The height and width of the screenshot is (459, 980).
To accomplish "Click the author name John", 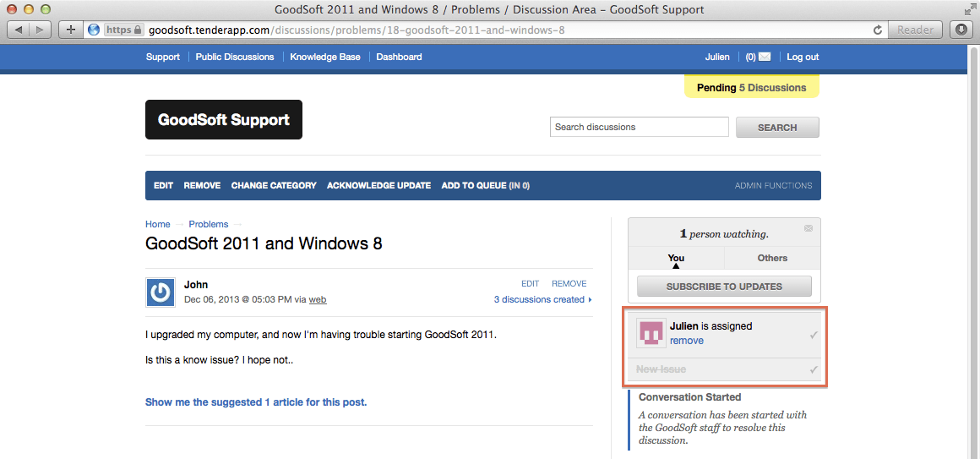I will (196, 285).
